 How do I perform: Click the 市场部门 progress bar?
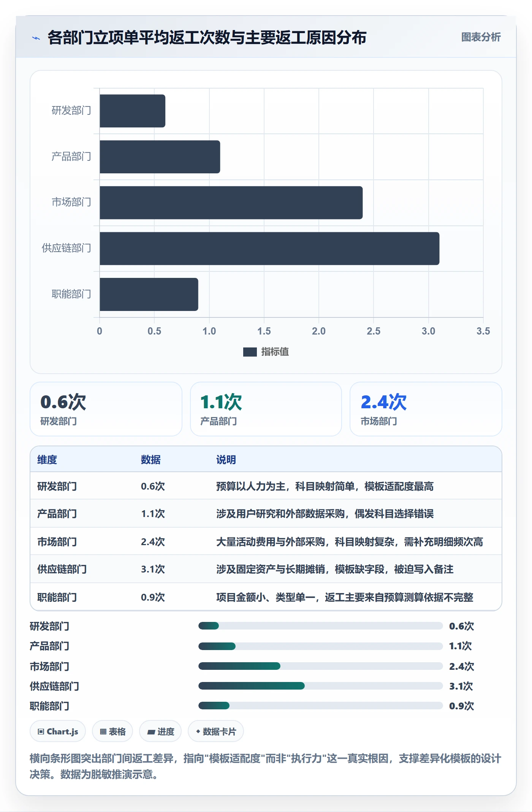coord(321,666)
